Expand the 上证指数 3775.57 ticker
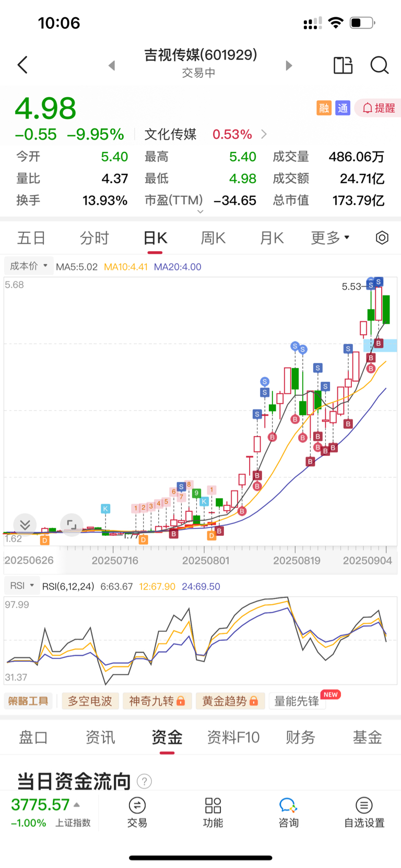This screenshot has height=868, width=401. (51, 813)
